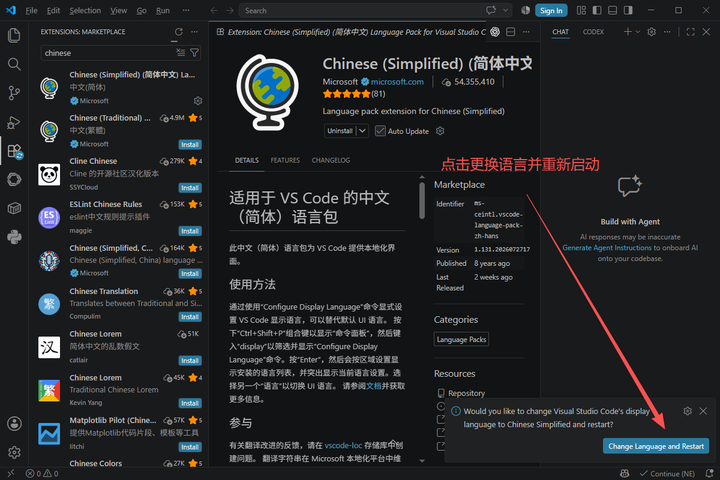Click the Codex icon in editor toolbar
This screenshot has height=480, width=720.
tap(495, 32)
